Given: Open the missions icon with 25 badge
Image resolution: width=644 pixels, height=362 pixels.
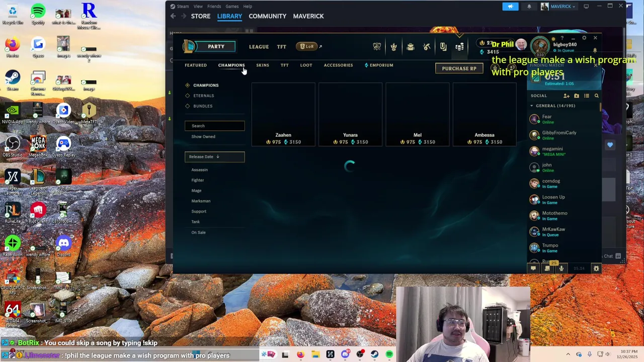Looking at the screenshot, I should point(547,268).
